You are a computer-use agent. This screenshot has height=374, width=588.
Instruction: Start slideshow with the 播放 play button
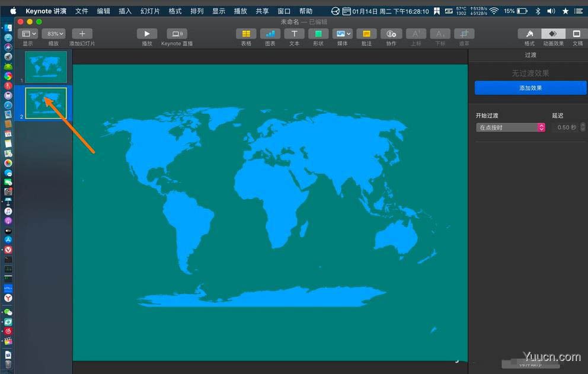tap(147, 34)
